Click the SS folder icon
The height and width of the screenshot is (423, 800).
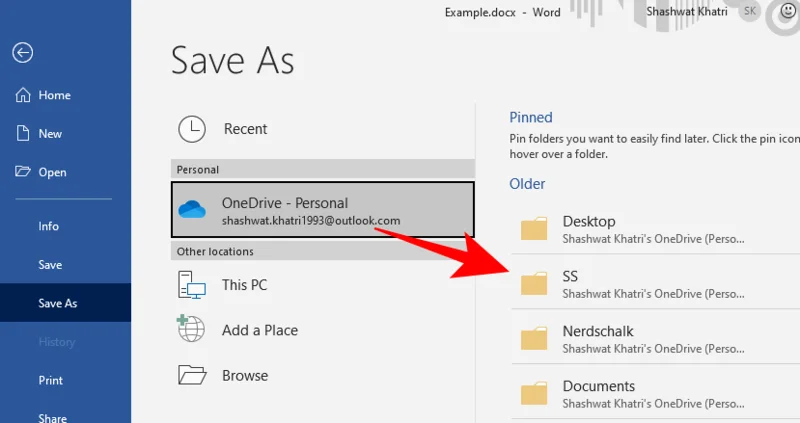click(x=534, y=284)
